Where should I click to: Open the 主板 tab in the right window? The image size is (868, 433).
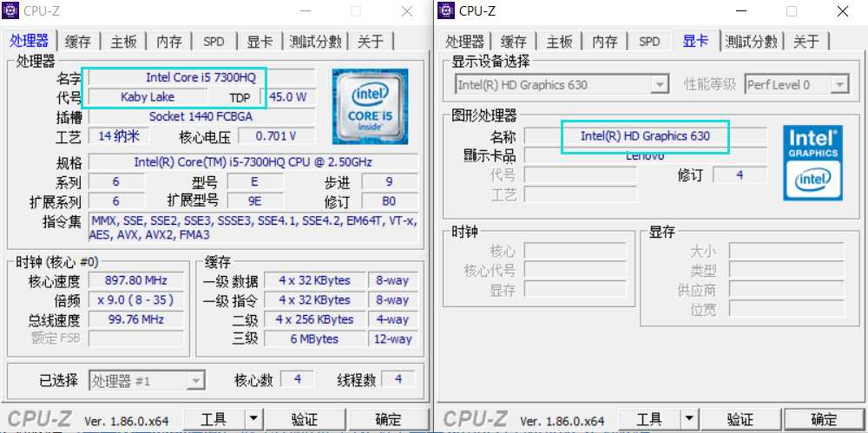click(x=559, y=41)
